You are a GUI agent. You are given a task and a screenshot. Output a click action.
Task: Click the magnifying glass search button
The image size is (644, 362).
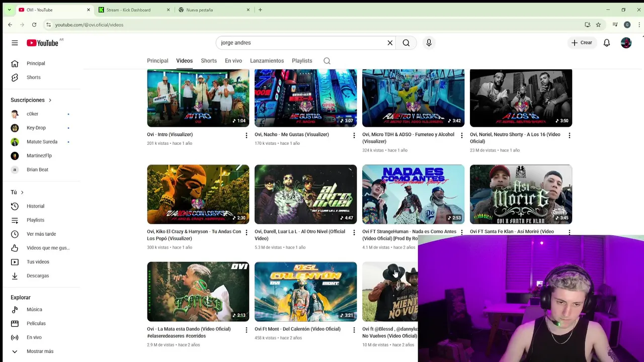(406, 43)
